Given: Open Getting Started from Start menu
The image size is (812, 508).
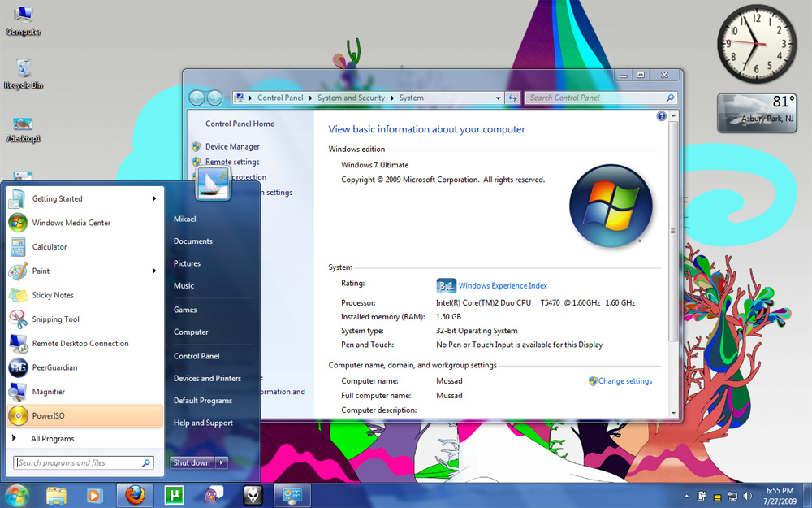Looking at the screenshot, I should (85, 198).
